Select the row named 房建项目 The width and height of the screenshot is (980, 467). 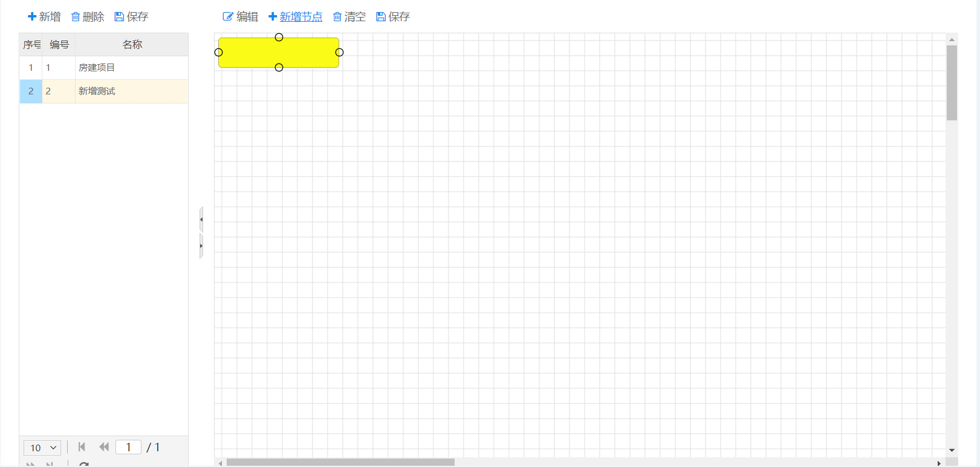[x=103, y=68]
